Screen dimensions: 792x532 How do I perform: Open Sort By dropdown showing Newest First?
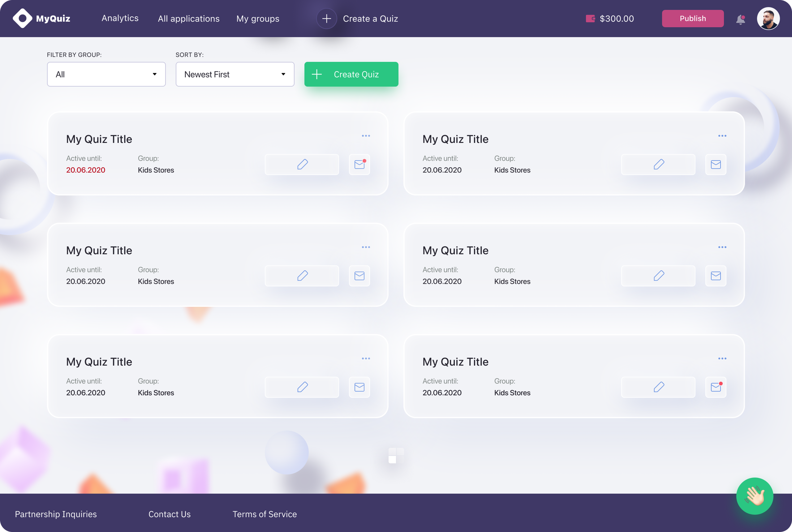[x=235, y=74]
